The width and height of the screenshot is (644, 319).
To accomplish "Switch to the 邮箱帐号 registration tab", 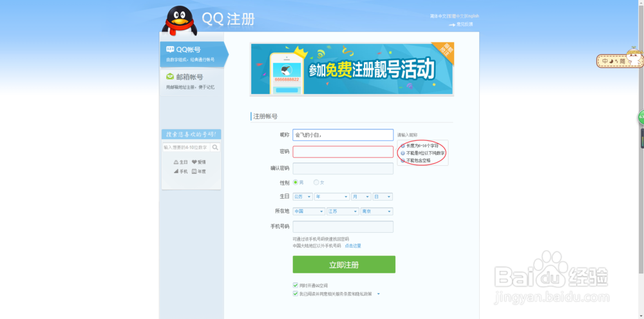I will pos(192,81).
